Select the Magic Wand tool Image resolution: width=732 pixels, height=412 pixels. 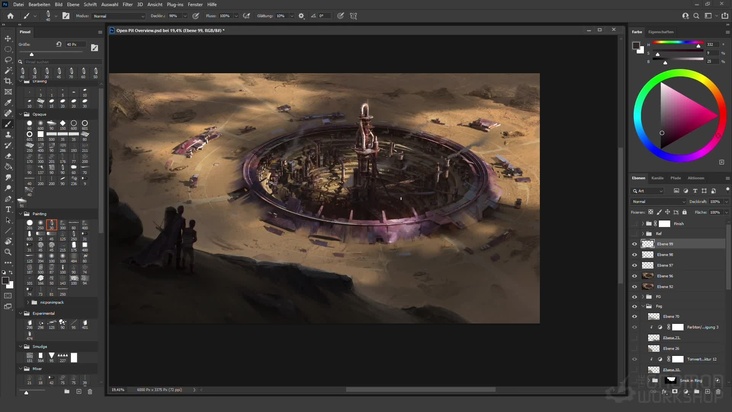(8, 70)
